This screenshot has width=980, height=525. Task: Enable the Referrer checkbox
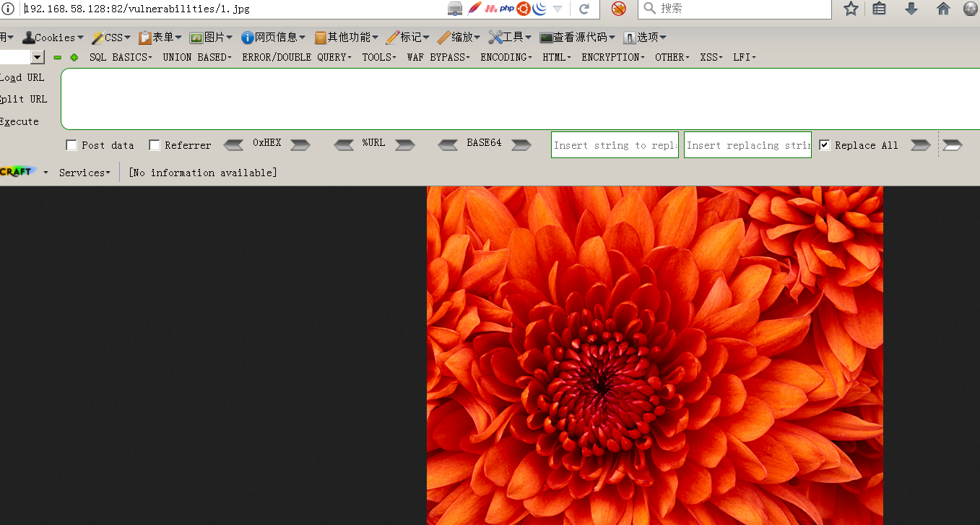155,145
